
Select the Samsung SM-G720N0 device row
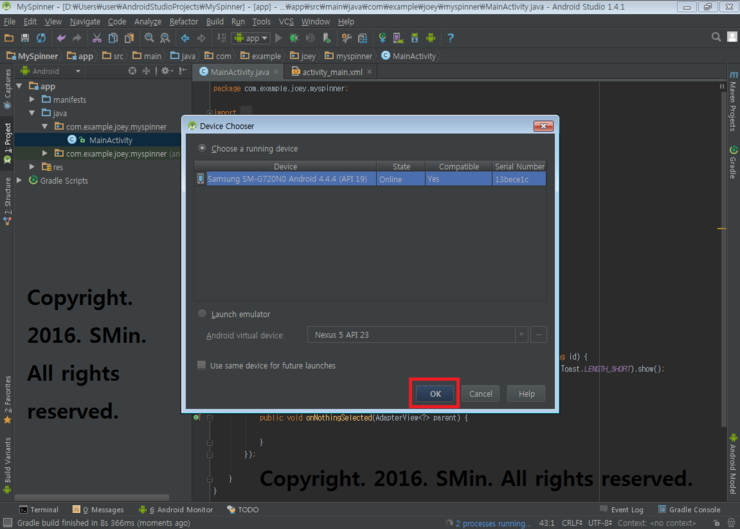[370, 179]
